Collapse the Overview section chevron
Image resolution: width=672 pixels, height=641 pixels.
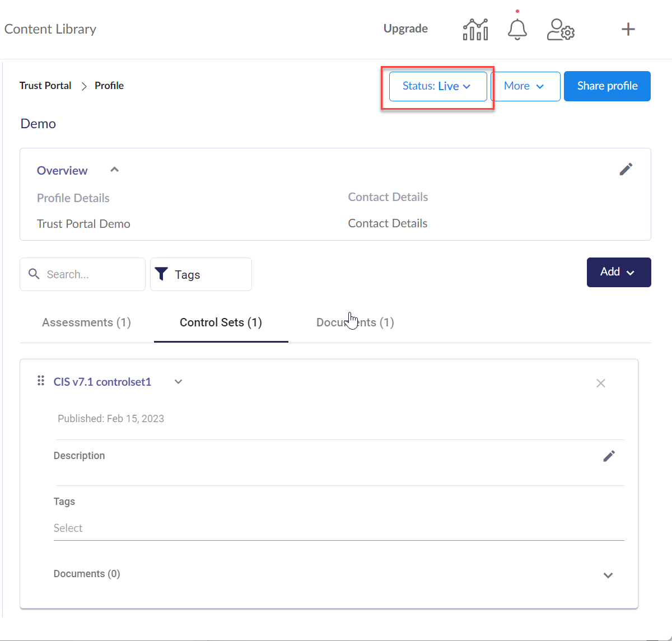coord(115,170)
